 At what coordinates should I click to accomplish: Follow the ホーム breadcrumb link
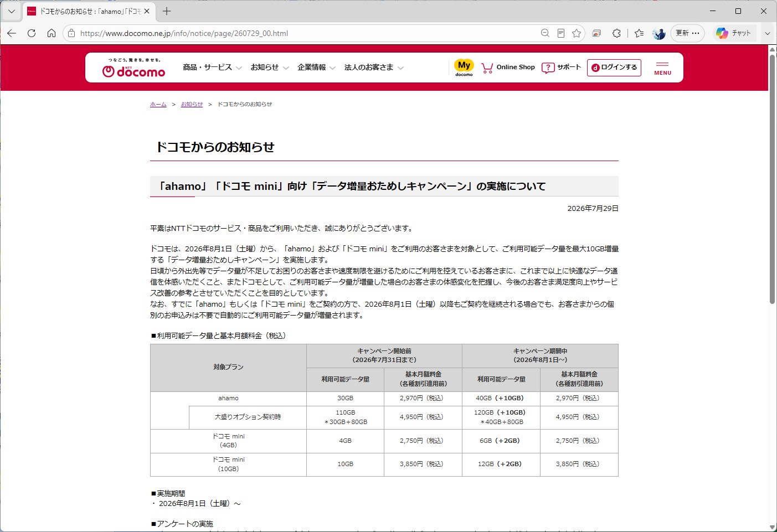(x=158, y=104)
